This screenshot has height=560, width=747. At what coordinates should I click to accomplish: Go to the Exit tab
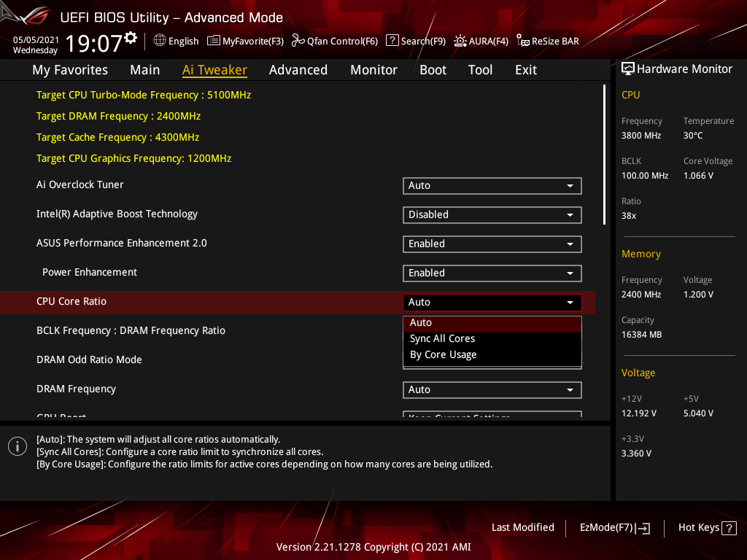(526, 70)
